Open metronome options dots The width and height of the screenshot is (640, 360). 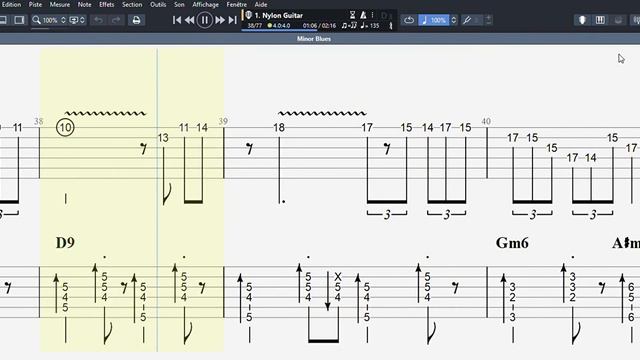372,15
